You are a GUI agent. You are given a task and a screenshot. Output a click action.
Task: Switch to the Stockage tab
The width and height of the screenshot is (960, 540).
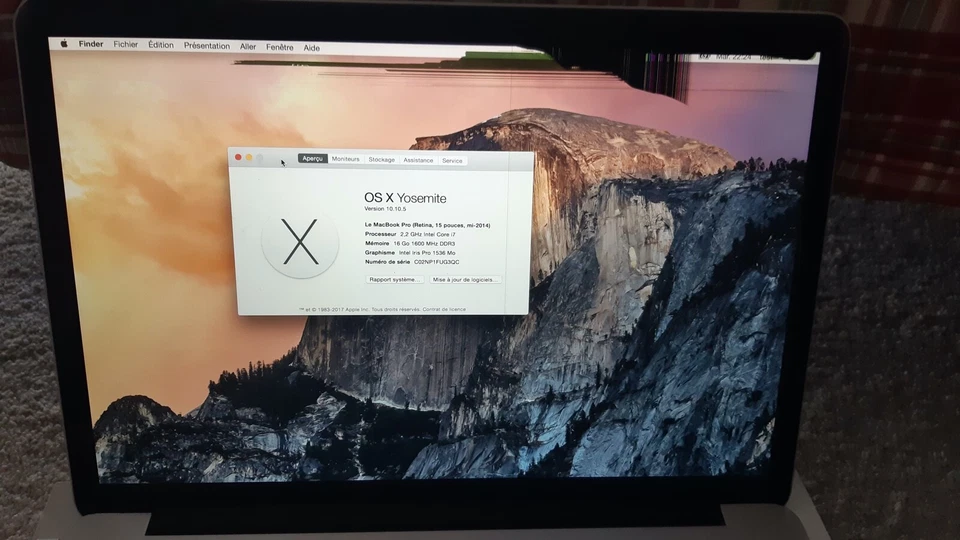click(x=381, y=160)
